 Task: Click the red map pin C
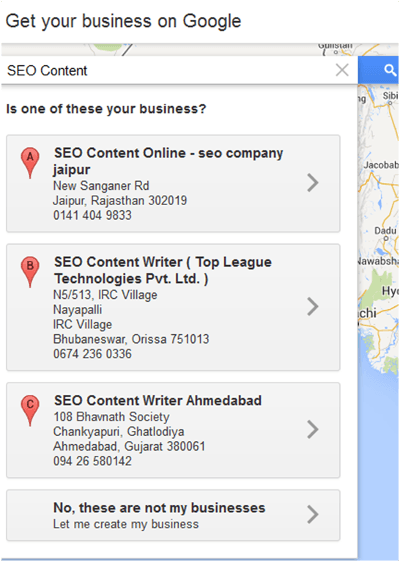tap(30, 410)
